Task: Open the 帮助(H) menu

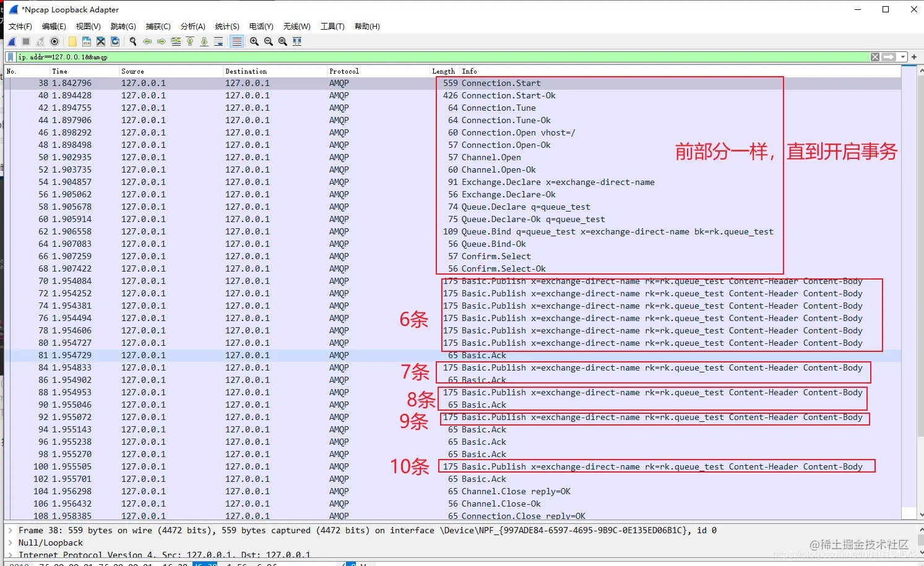Action: (x=367, y=27)
